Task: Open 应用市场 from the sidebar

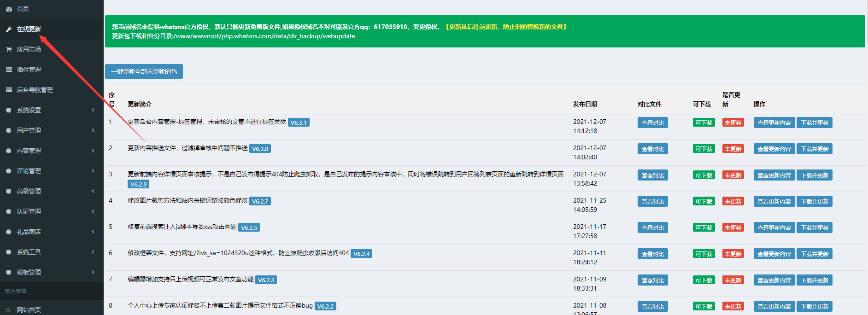Action: click(52, 49)
